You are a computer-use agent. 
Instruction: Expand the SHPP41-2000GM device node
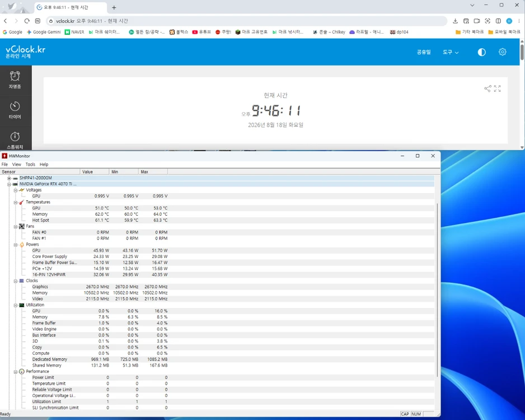click(x=9, y=178)
